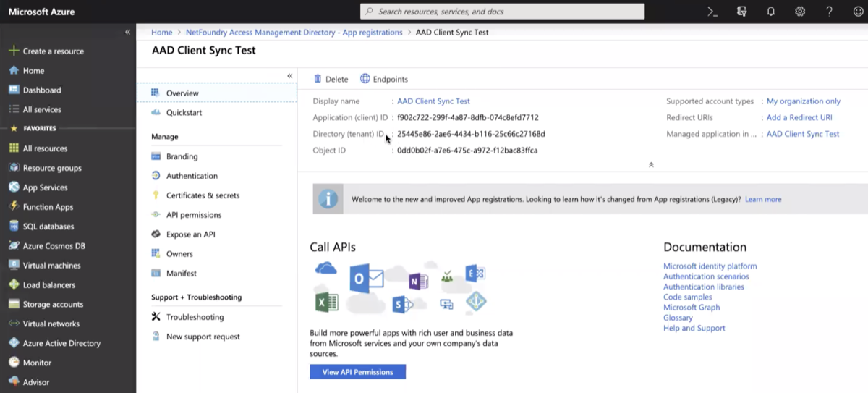Viewport: 868px width, 393px height.
Task: Click the Outlook icon in Call APIs graphic
Action: click(x=366, y=279)
